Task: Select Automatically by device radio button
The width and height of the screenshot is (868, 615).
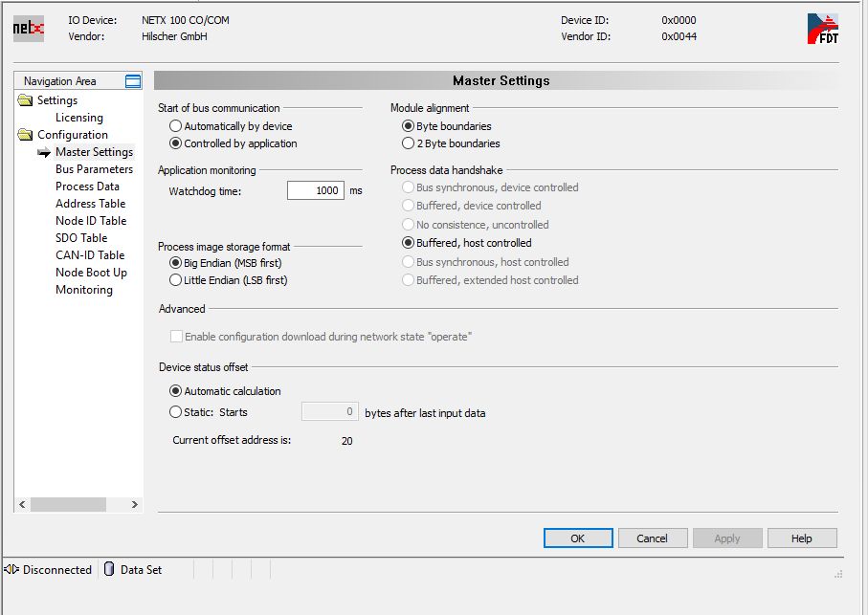Action: [175, 126]
